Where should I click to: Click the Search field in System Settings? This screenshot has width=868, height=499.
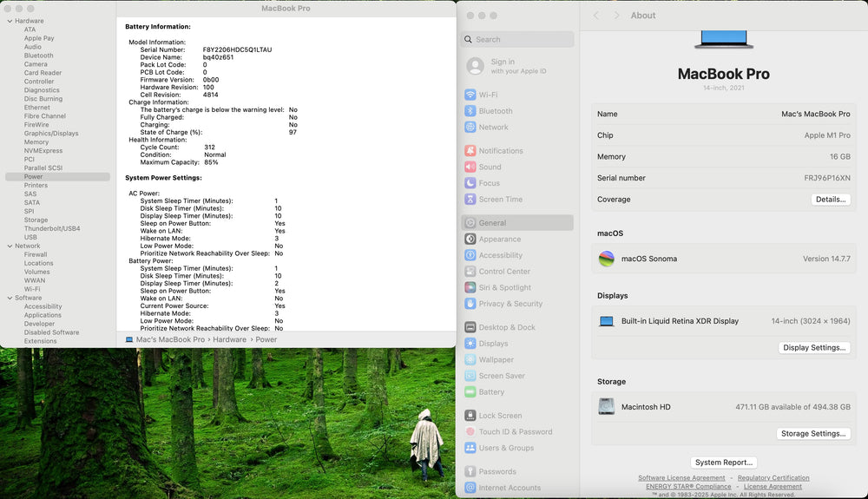click(x=517, y=39)
